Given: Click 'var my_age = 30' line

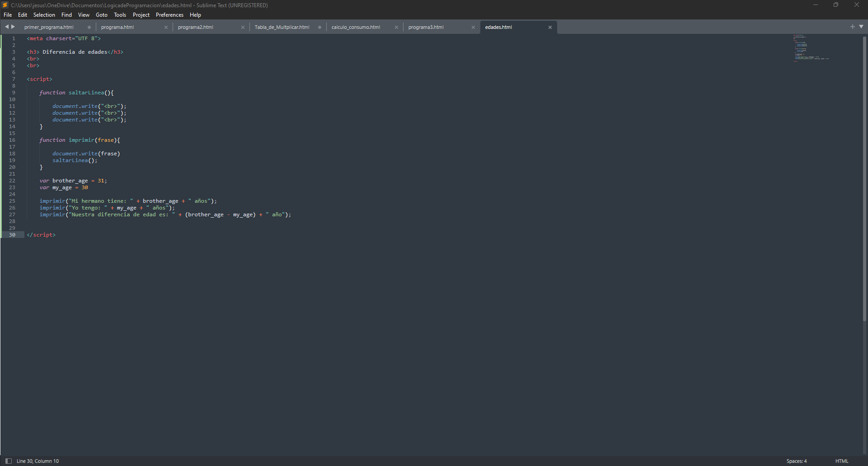Looking at the screenshot, I should click(x=64, y=187).
